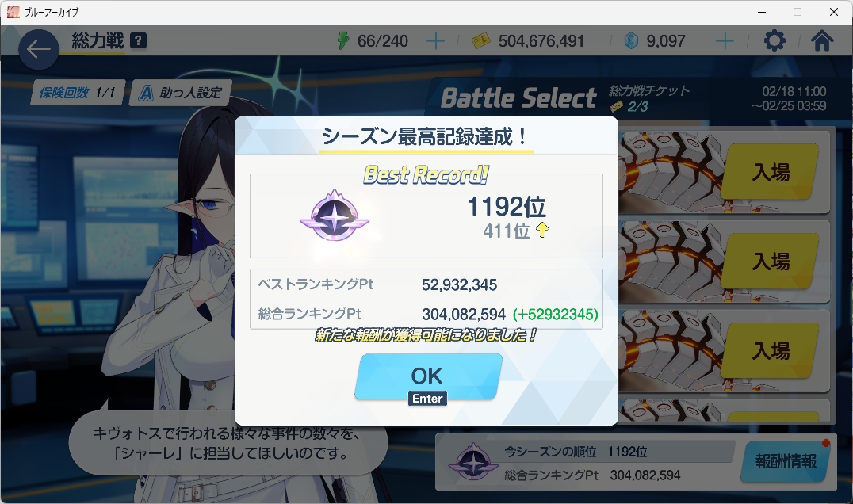Click the yellow credits currency icon
The image size is (853, 504).
480,40
